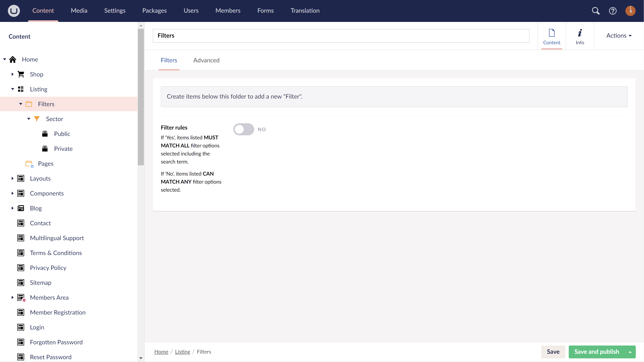Screen dimensions: 644x362
Task: Click the Blog node icon
Action: (21, 208)
